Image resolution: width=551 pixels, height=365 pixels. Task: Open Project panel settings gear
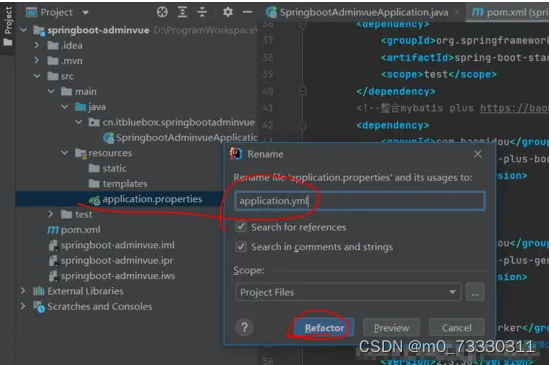click(x=228, y=12)
